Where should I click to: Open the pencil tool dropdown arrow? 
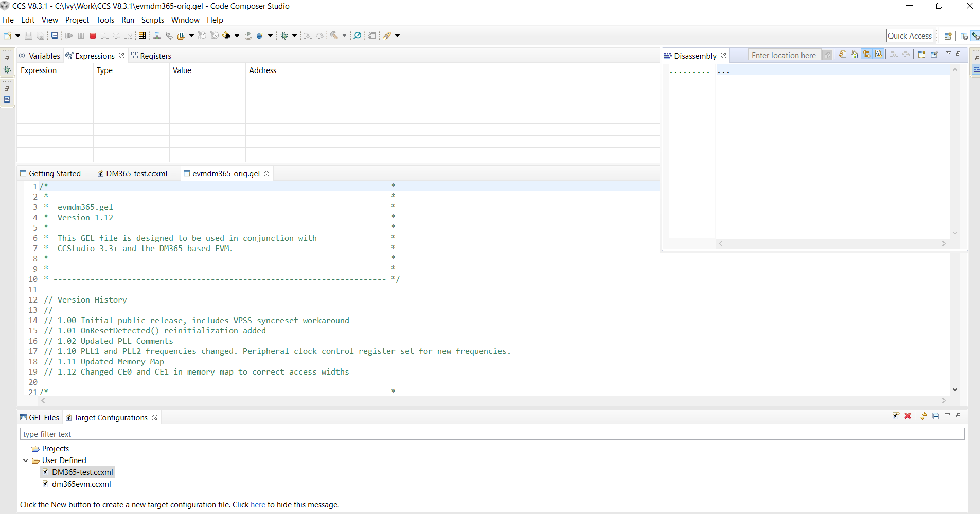(397, 36)
